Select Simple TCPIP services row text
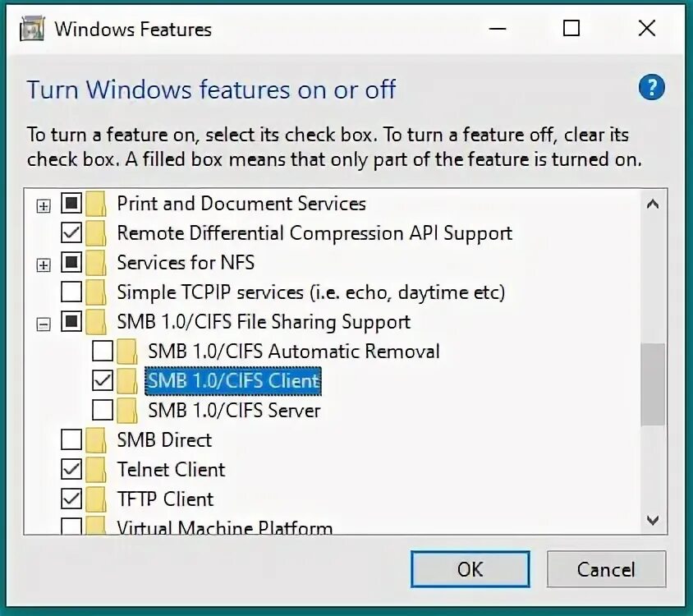This screenshot has width=693, height=616. coord(310,292)
